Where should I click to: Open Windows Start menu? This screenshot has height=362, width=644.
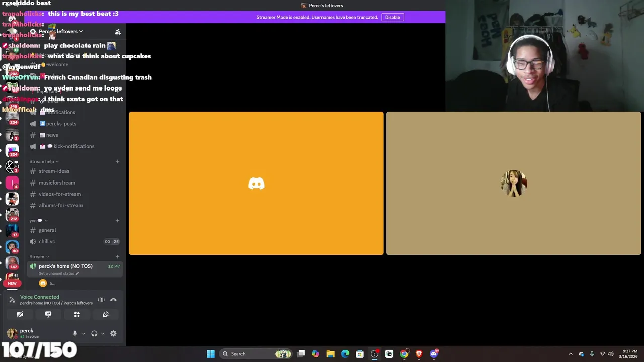click(211, 354)
